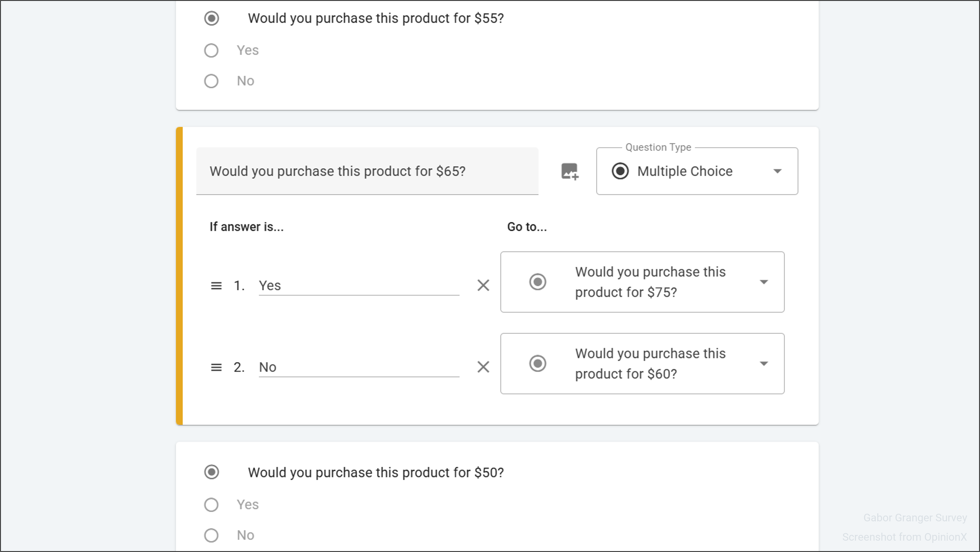Grab the drag handle for option 2
Screen dimensions: 980x552
click(216, 367)
